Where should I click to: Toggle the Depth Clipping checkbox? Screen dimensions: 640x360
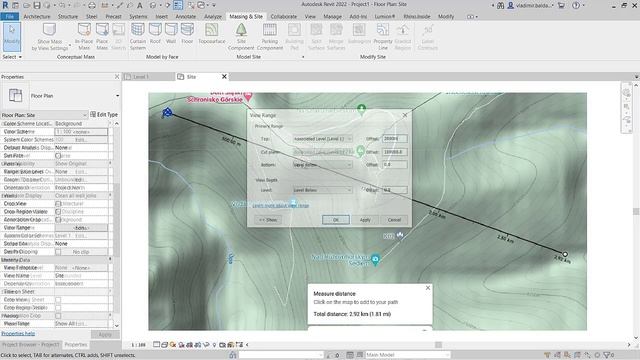[58, 252]
